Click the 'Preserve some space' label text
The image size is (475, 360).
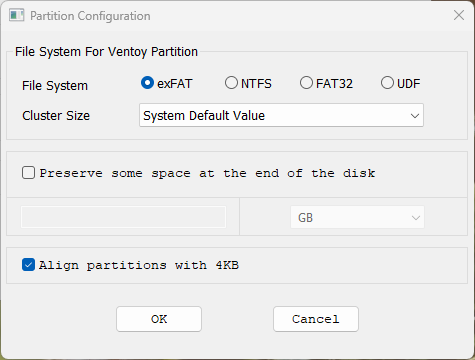pos(207,173)
